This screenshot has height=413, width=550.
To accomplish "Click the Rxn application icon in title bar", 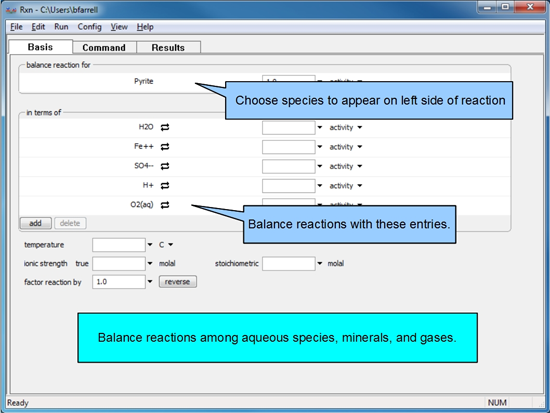I will (x=11, y=10).
